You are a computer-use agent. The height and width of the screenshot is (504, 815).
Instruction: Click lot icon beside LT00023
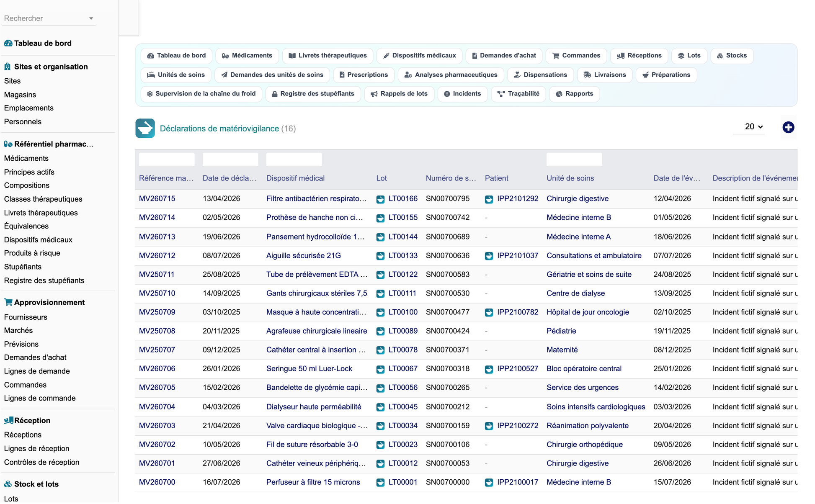pos(380,445)
